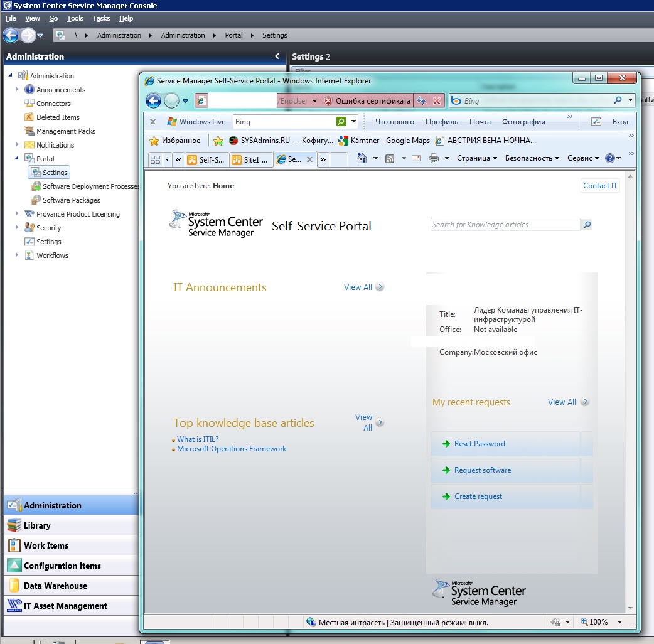
Task: Open Software Deployment Processes node
Action: 87,186
